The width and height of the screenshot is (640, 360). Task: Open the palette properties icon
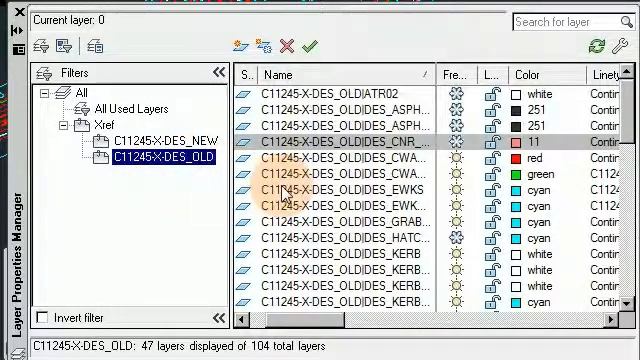[18, 50]
